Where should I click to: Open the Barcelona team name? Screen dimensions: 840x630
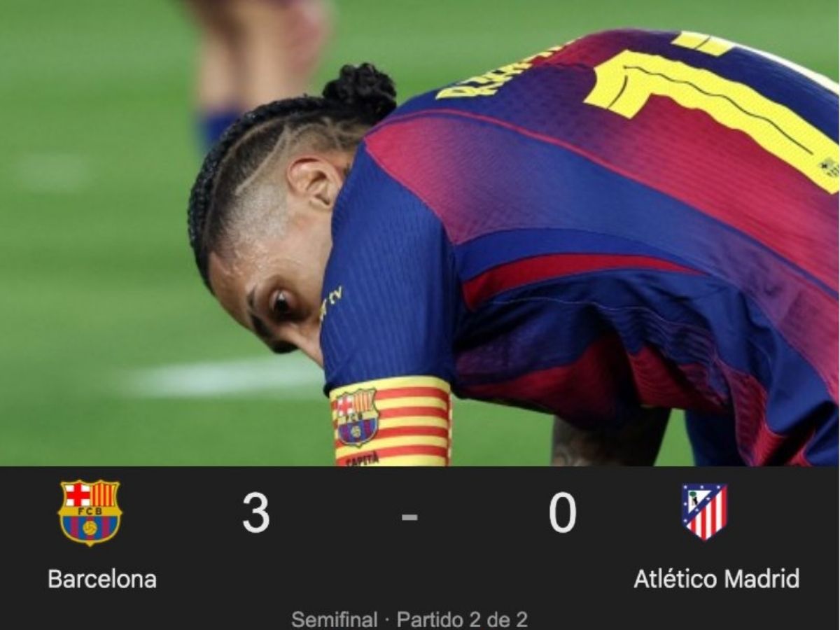pos(102,579)
